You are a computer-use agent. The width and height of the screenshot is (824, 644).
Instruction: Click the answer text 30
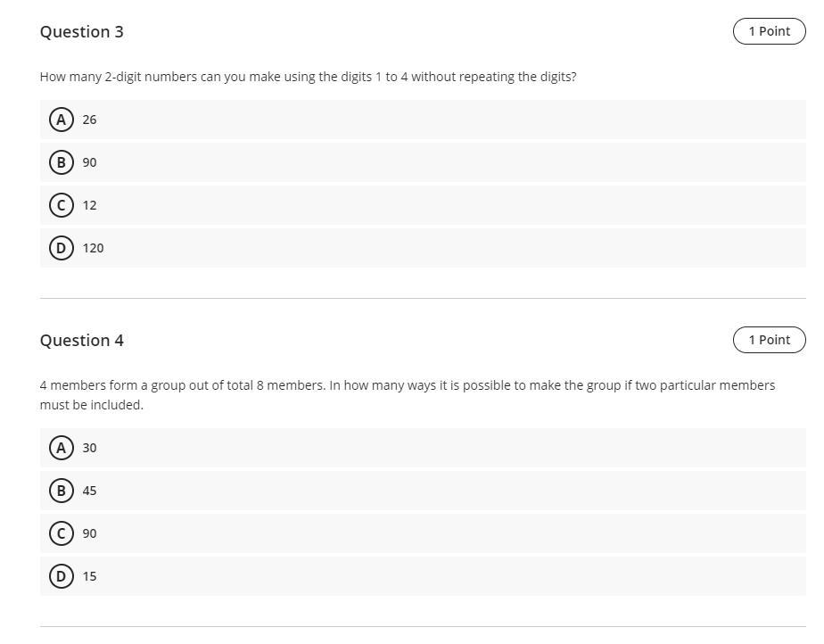(89, 448)
